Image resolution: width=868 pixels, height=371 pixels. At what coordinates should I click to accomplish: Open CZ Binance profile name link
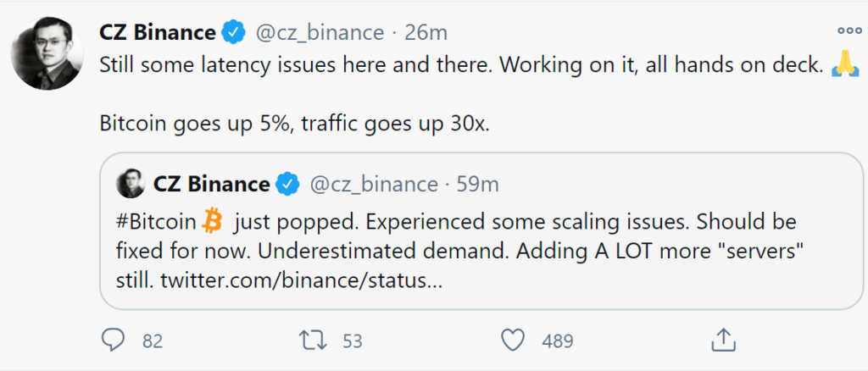click(157, 33)
